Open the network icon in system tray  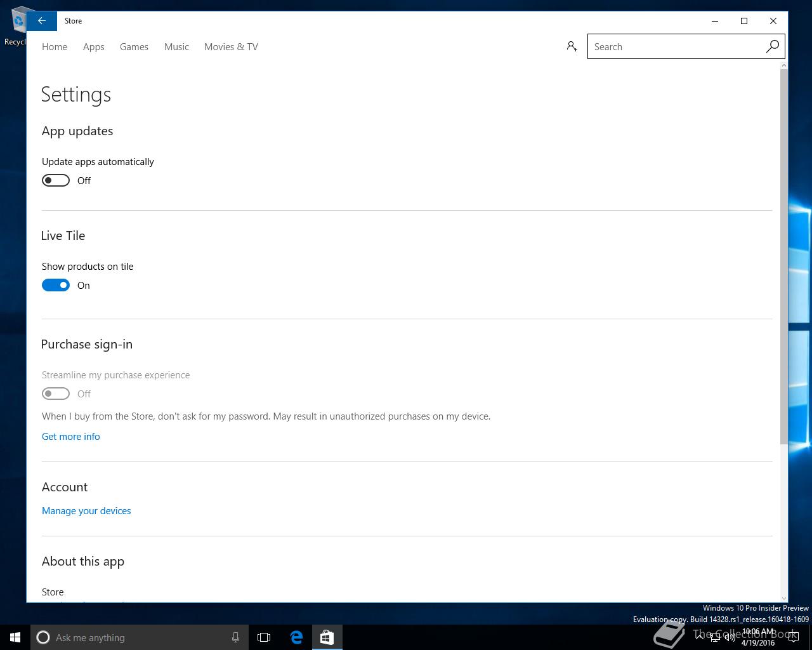pyautogui.click(x=715, y=638)
